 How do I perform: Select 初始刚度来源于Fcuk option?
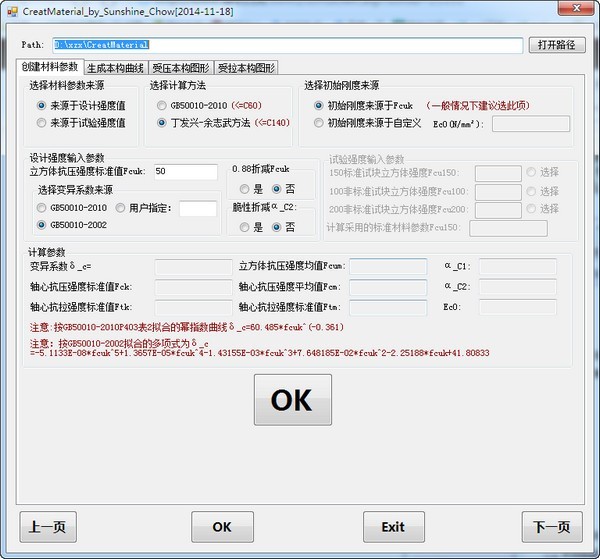[319, 105]
